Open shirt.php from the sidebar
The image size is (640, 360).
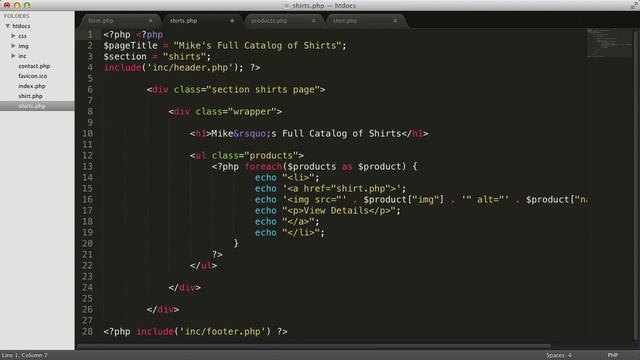tap(30, 96)
